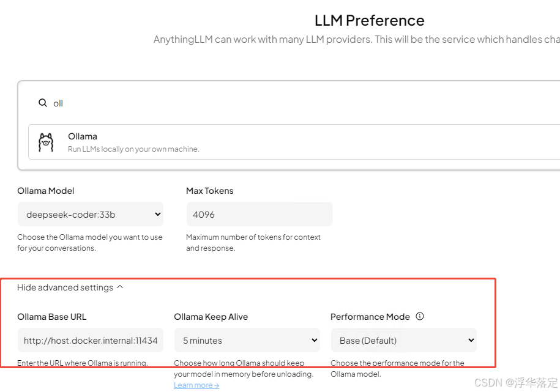The height and width of the screenshot is (392, 560).
Task: Click the Performance Mode label text
Action: pos(370,317)
